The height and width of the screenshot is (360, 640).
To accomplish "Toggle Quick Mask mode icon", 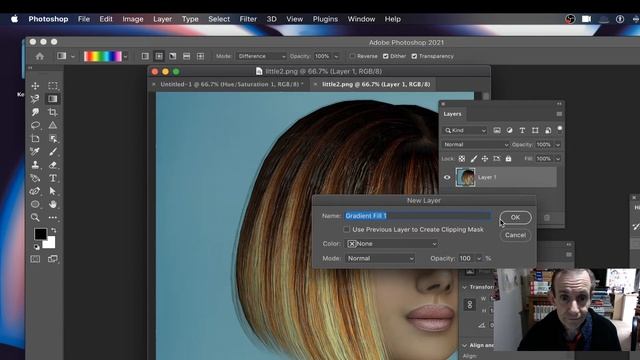I will tap(35, 259).
